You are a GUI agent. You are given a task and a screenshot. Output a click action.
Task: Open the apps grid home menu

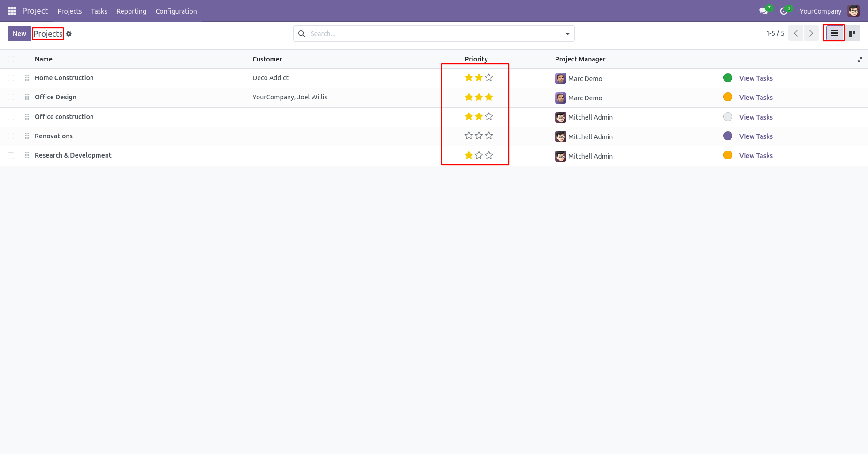(x=12, y=11)
